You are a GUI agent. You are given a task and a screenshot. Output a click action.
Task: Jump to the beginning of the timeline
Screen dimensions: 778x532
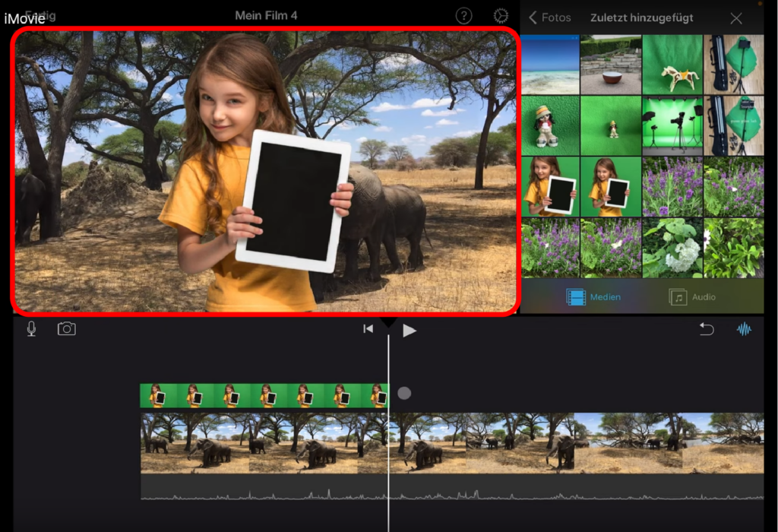(368, 329)
